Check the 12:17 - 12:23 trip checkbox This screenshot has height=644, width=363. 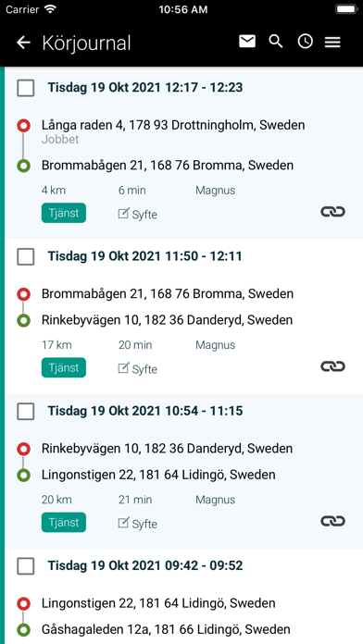pos(26,88)
